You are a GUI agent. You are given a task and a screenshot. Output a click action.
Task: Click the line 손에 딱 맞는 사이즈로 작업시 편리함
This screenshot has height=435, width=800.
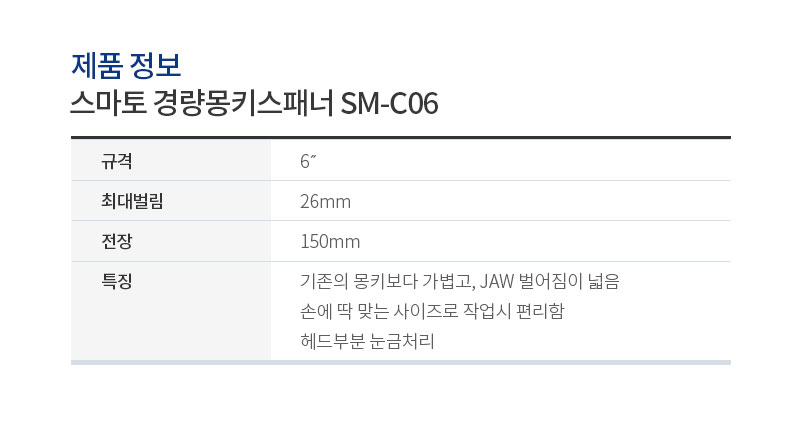pos(432,311)
